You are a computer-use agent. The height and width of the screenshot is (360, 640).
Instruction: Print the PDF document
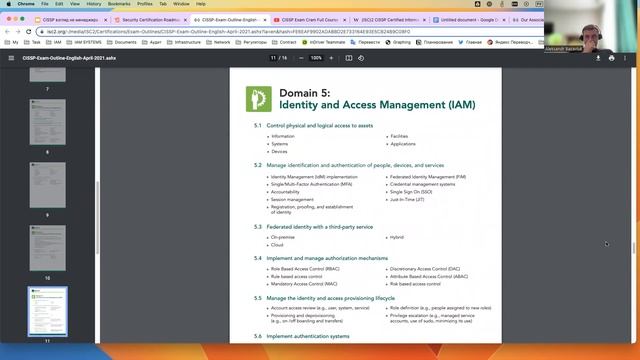click(611, 58)
